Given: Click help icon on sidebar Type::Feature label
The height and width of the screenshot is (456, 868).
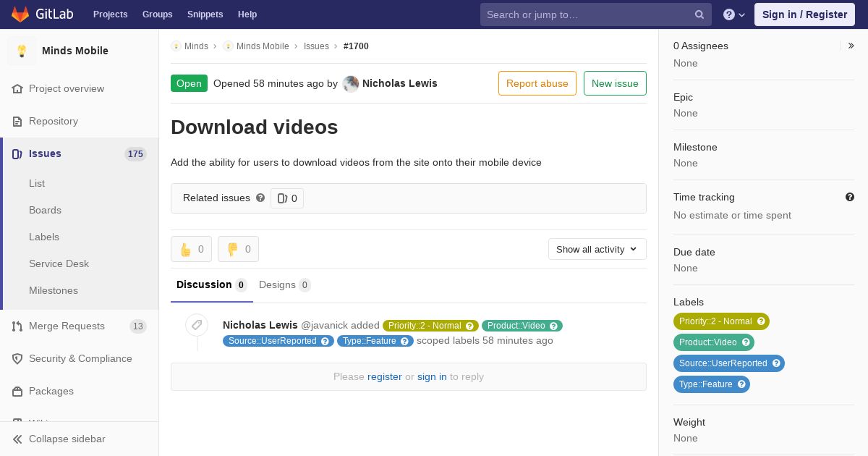Looking at the screenshot, I should click(x=741, y=384).
